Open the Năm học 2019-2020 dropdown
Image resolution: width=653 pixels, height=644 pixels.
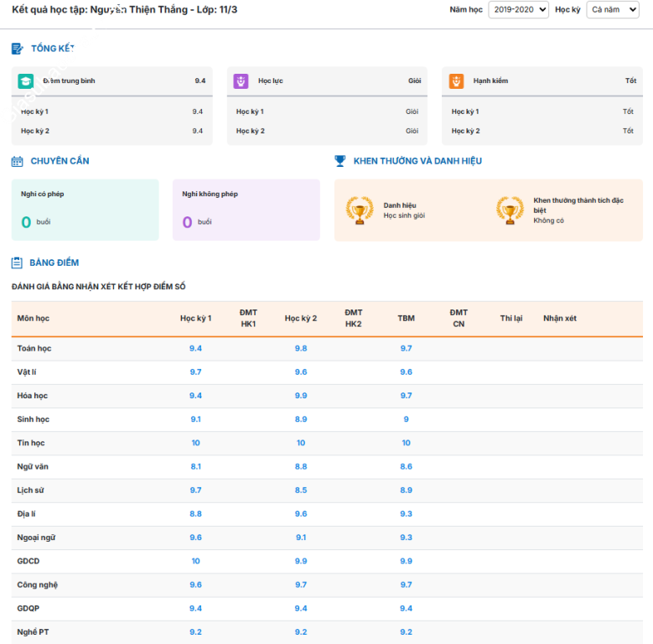(x=518, y=10)
